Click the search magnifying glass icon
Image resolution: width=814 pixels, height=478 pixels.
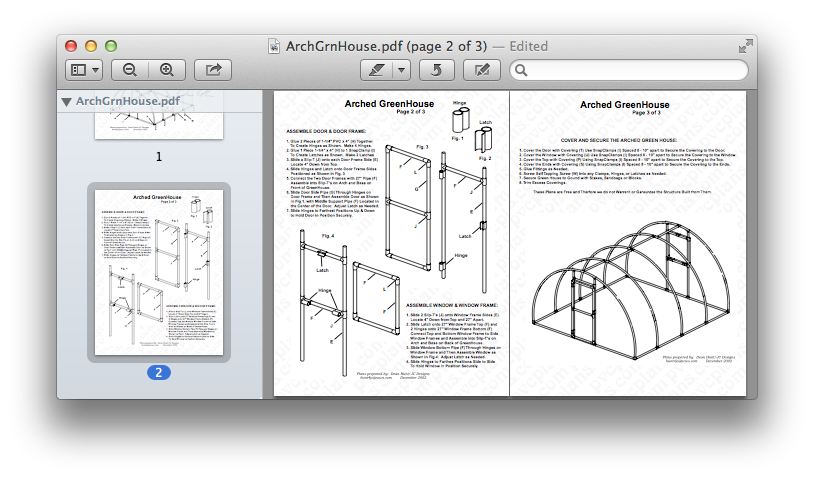pos(521,70)
